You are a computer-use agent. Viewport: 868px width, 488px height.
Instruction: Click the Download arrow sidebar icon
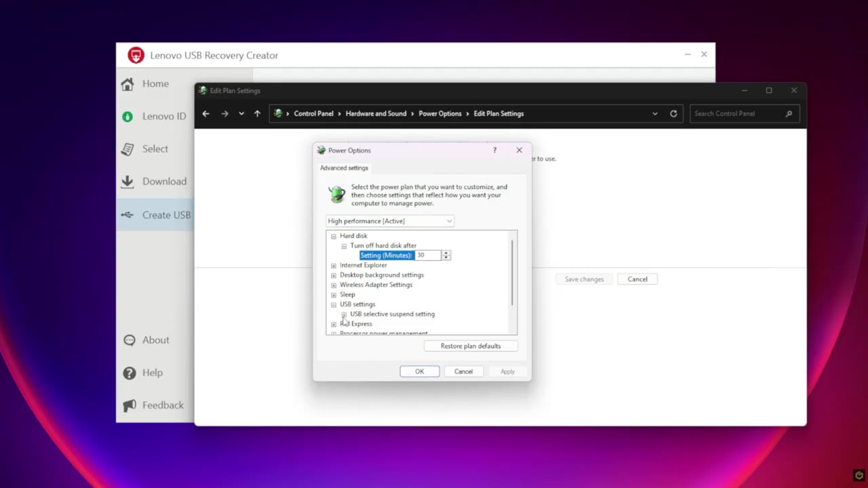coord(127,181)
